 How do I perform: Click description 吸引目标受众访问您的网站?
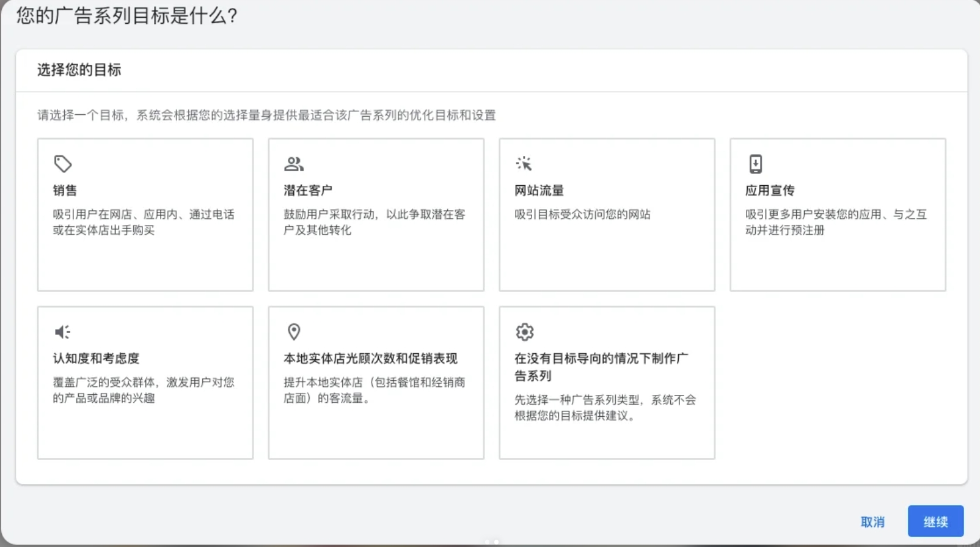[582, 215]
